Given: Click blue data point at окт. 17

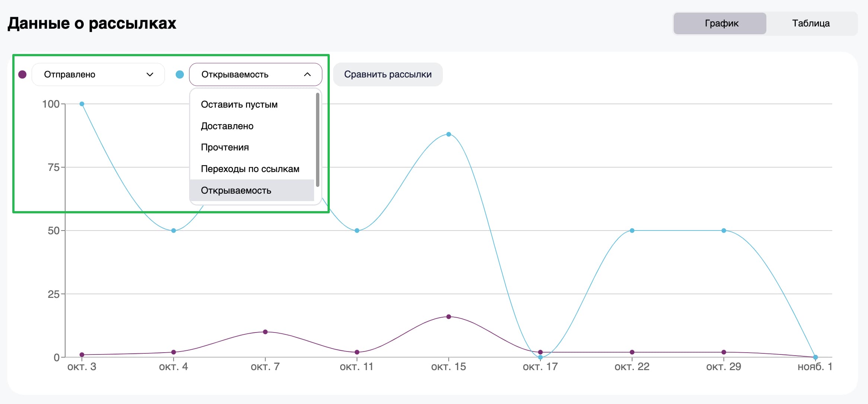Looking at the screenshot, I should coord(540,357).
